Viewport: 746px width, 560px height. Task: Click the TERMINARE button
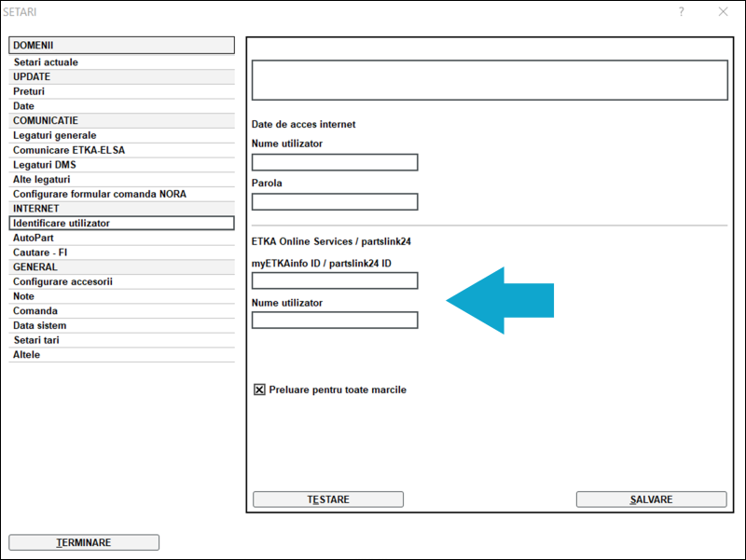(84, 542)
